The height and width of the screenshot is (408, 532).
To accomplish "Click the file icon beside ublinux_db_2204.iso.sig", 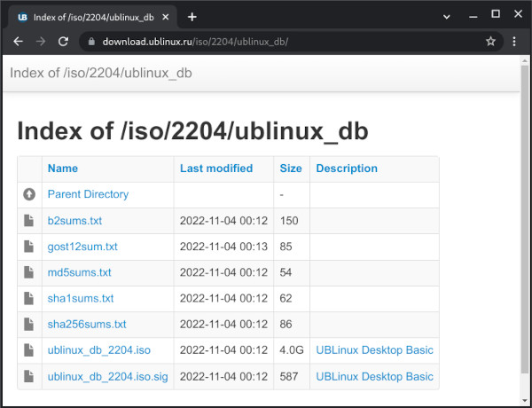I will tap(29, 376).
